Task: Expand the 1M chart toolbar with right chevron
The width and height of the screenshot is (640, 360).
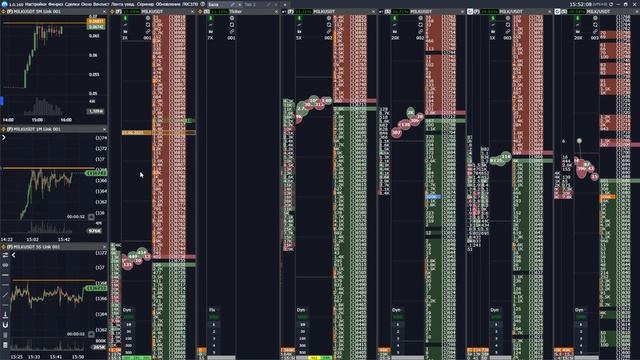Action: pos(4,138)
